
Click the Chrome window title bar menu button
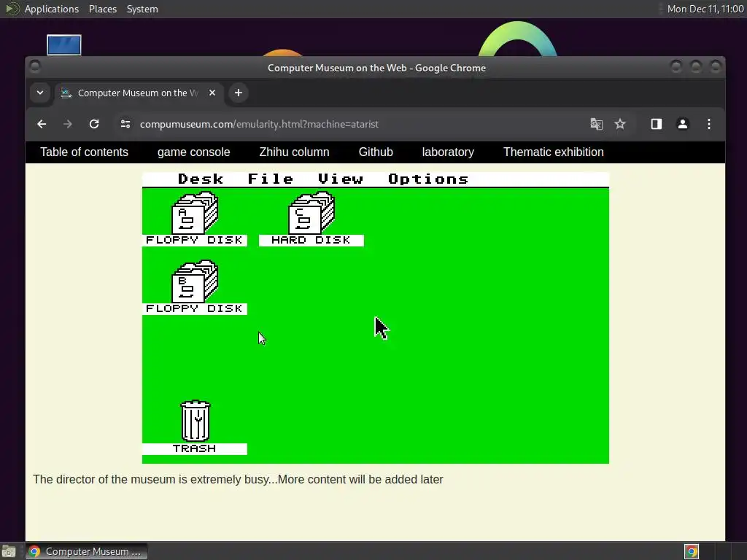(35, 66)
